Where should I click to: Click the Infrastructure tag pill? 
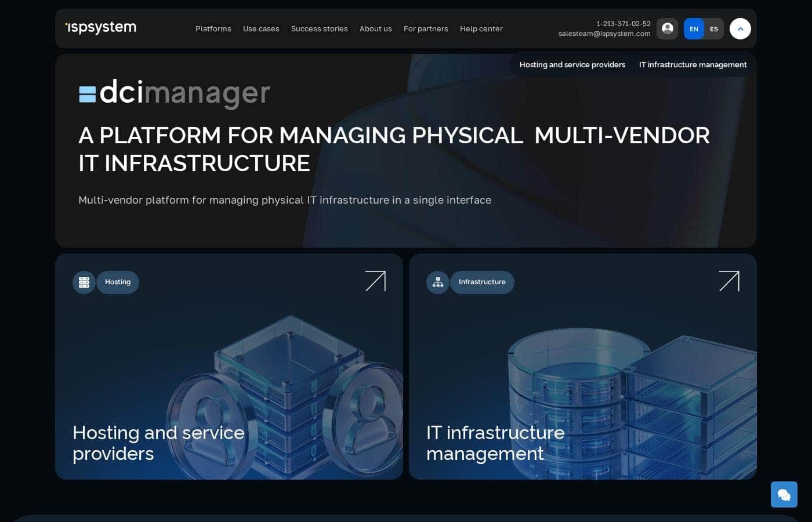[x=482, y=282]
